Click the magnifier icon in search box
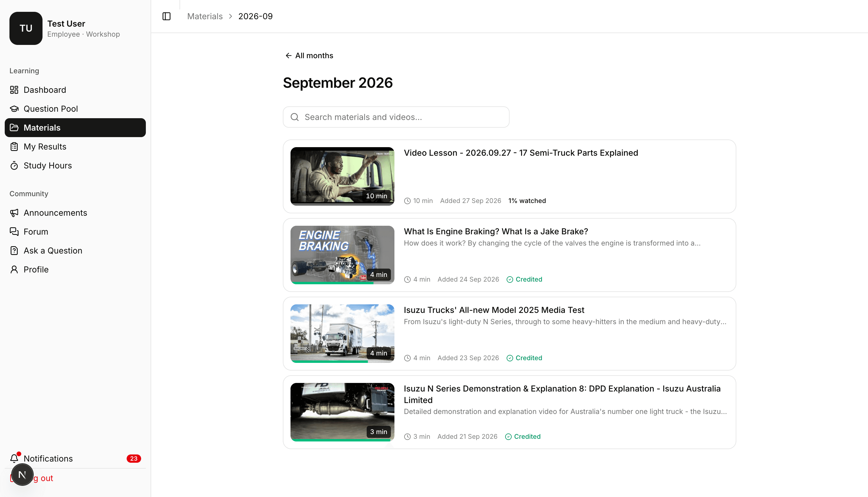 (x=295, y=117)
